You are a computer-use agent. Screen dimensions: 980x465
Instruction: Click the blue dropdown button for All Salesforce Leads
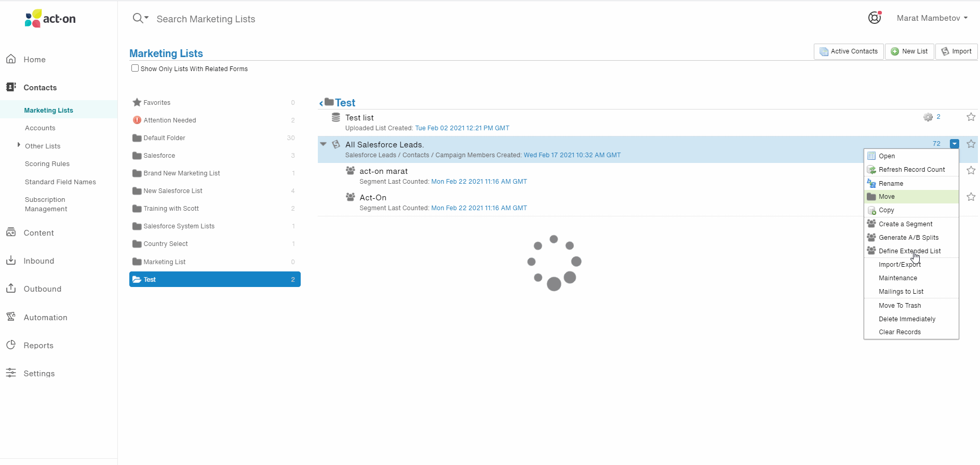click(955, 144)
